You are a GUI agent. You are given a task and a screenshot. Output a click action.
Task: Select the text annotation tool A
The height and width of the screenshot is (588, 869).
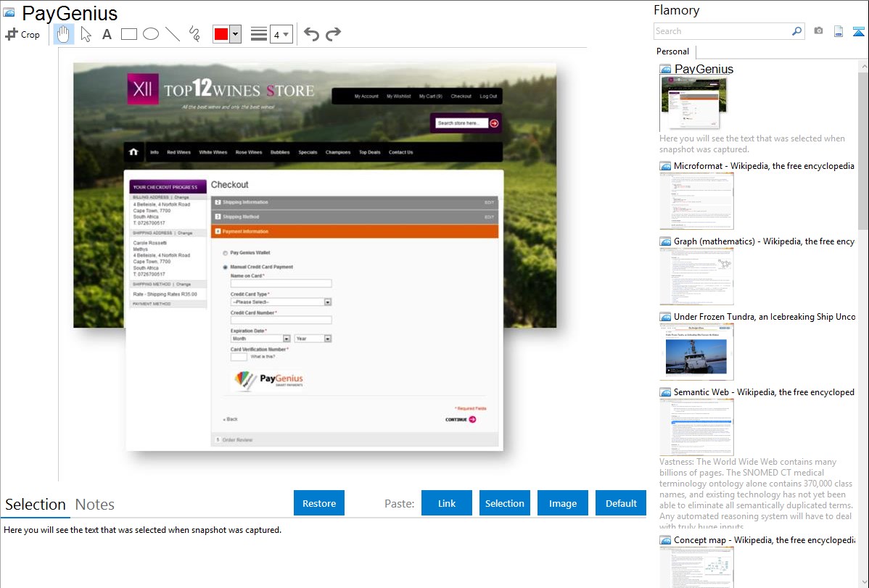click(x=107, y=34)
